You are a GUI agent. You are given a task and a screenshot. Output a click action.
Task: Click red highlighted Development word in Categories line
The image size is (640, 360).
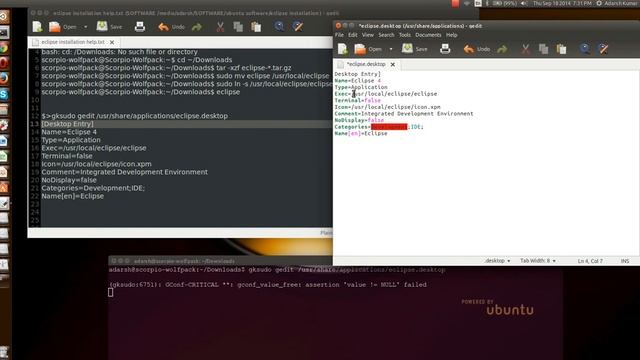click(389, 127)
